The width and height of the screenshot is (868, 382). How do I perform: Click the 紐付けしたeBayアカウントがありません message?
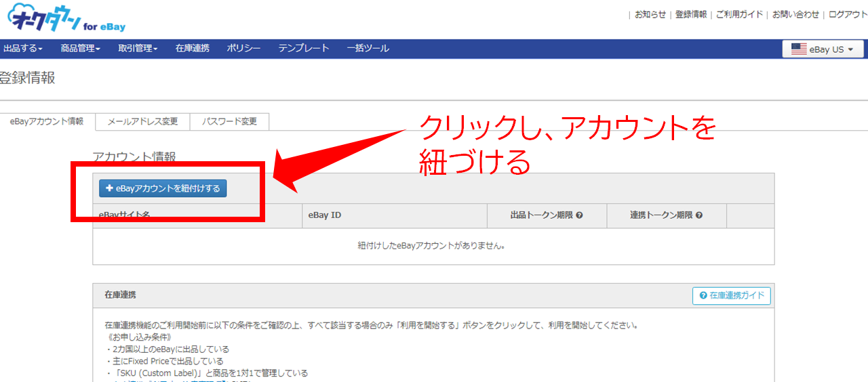[x=433, y=246]
